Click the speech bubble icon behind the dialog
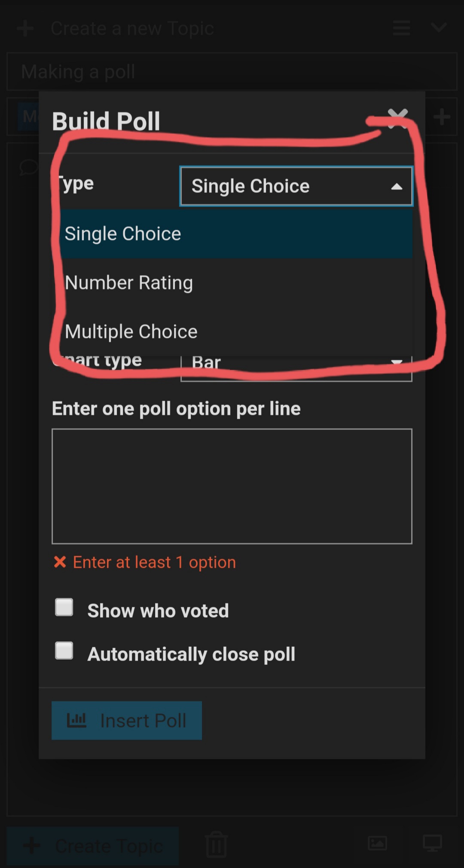The width and height of the screenshot is (464, 868). pos(29,167)
